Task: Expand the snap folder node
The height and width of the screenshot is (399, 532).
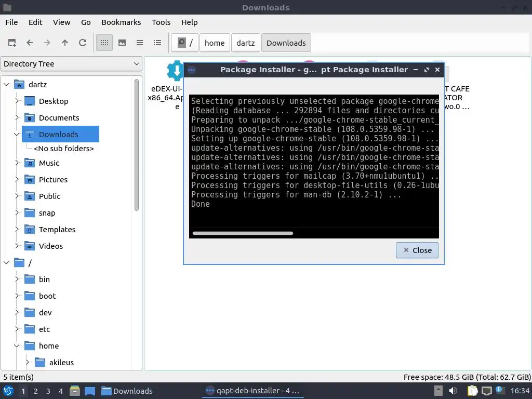Action: pyautogui.click(x=17, y=212)
